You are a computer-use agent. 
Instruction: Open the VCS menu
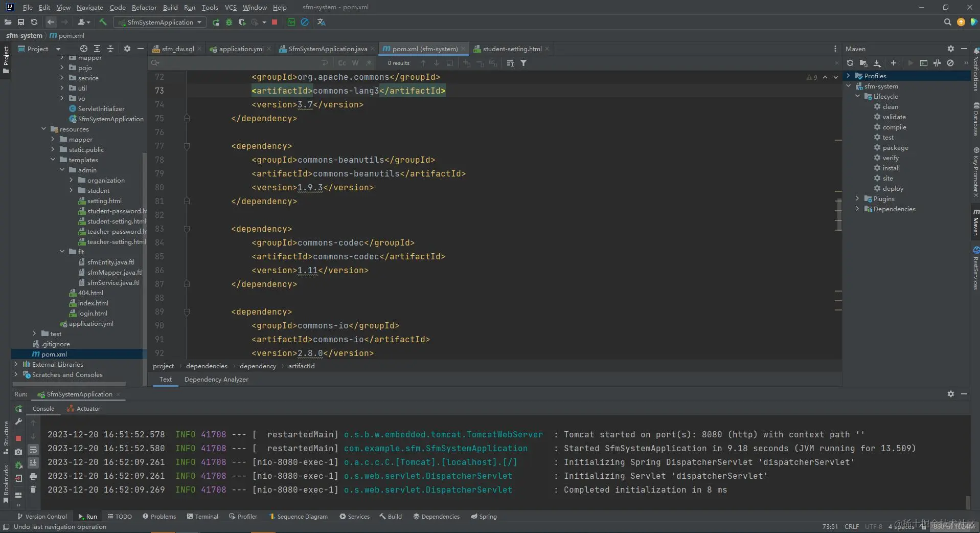(231, 7)
